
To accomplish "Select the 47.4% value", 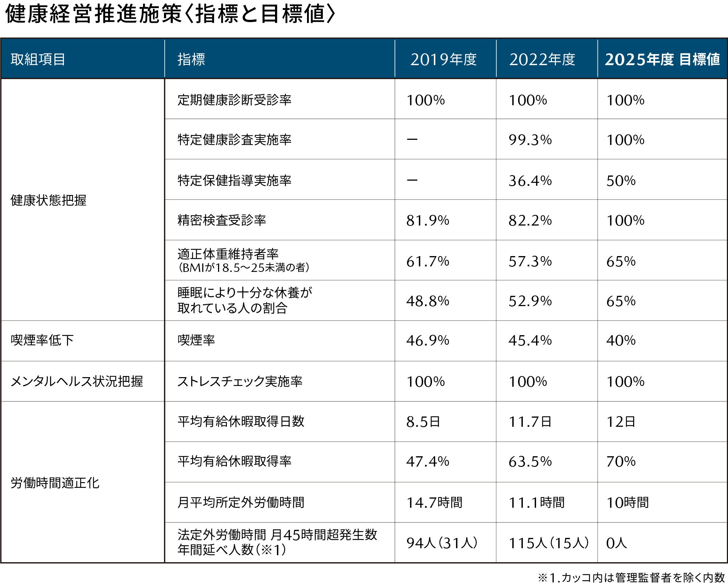I will coord(428,461).
